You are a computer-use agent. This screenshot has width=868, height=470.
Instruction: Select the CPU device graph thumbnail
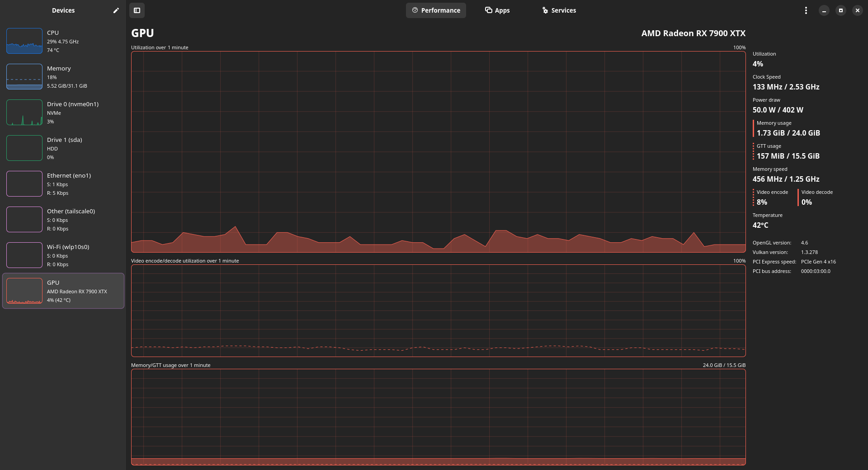point(24,41)
